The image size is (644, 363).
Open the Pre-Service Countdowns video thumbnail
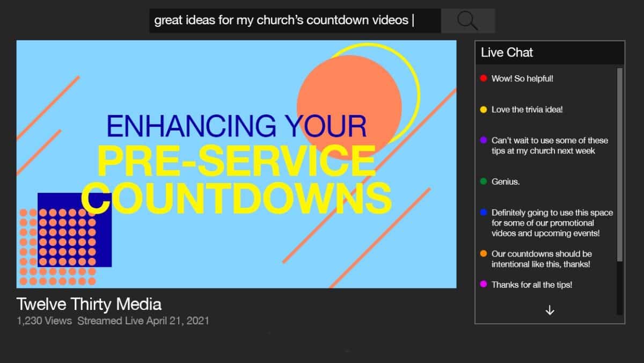tap(236, 164)
